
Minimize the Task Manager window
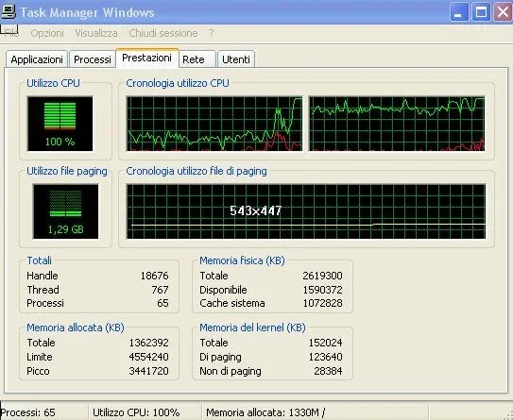coord(459,12)
